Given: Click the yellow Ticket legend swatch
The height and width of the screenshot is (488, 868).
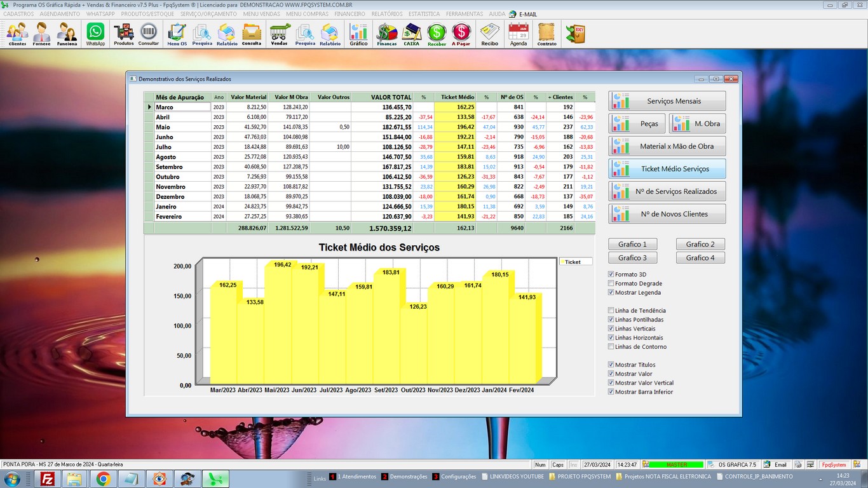Looking at the screenshot, I should coord(562,262).
